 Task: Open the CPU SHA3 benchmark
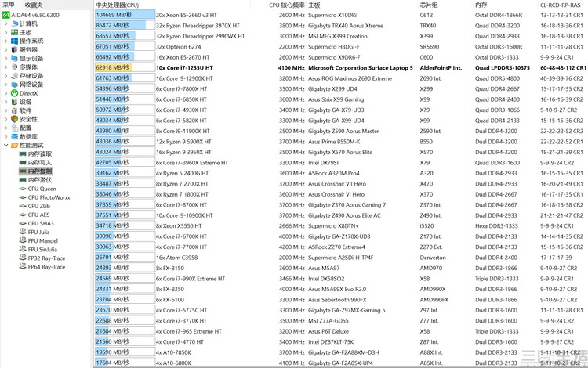[x=41, y=223]
